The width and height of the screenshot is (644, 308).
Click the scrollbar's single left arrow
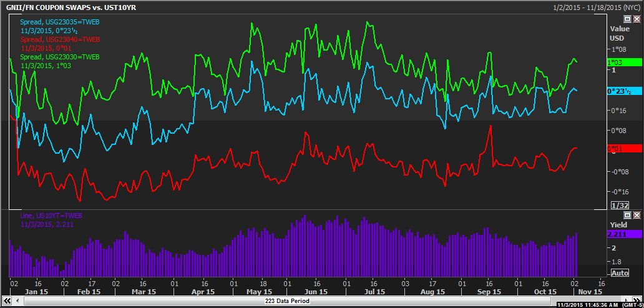17,301
